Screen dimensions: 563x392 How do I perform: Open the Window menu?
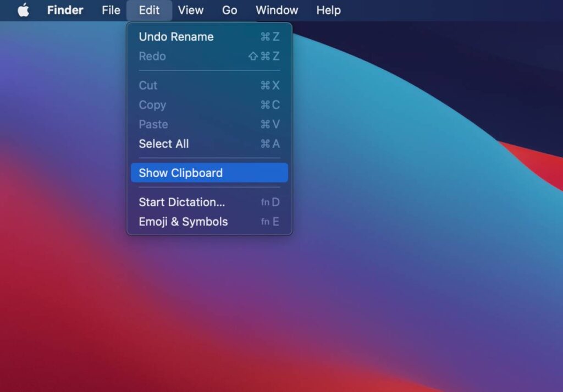(277, 10)
